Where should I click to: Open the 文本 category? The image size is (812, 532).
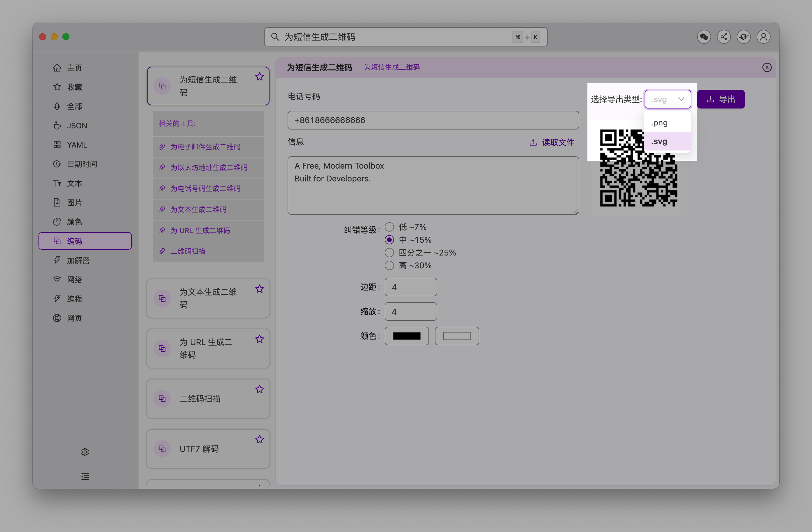click(85, 183)
